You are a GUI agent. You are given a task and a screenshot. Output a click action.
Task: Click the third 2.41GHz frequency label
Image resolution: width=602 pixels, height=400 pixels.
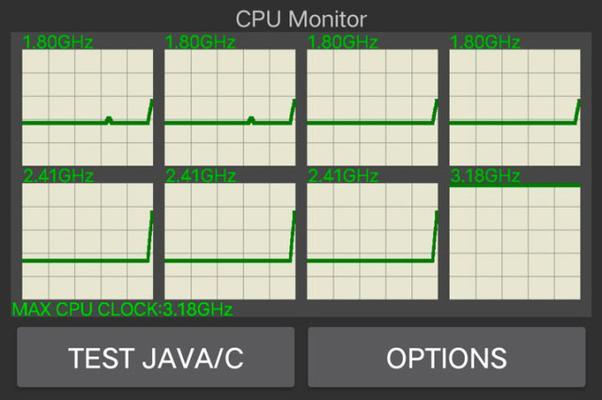(343, 176)
